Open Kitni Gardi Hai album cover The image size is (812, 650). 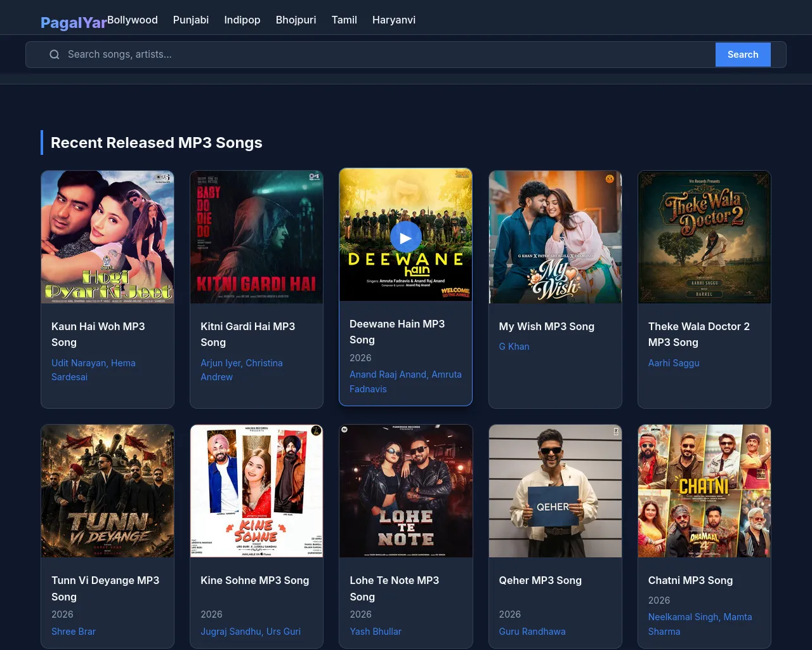[257, 237]
